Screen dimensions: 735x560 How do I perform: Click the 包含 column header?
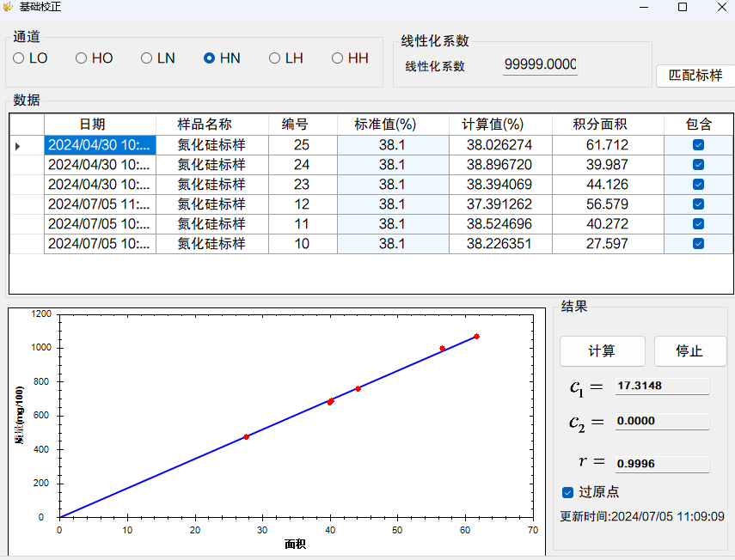(x=698, y=124)
